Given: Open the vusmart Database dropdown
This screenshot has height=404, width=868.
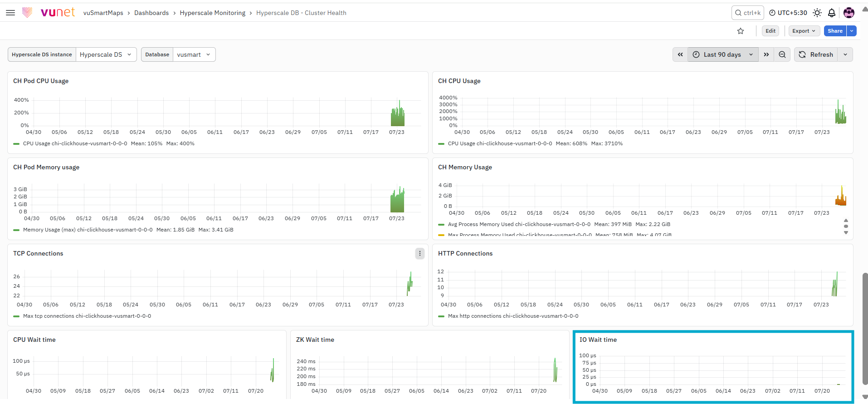Looking at the screenshot, I should (x=194, y=54).
